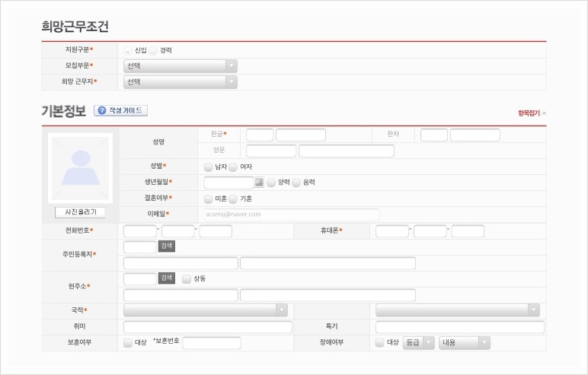Screen dimensions: 588x375
Task: Select 양력 calendar type radio
Action: point(270,183)
